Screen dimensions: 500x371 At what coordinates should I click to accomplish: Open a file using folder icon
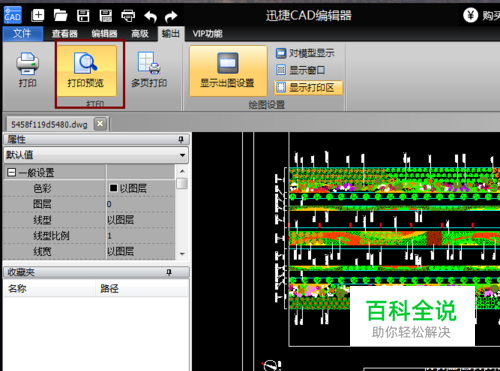click(x=60, y=15)
